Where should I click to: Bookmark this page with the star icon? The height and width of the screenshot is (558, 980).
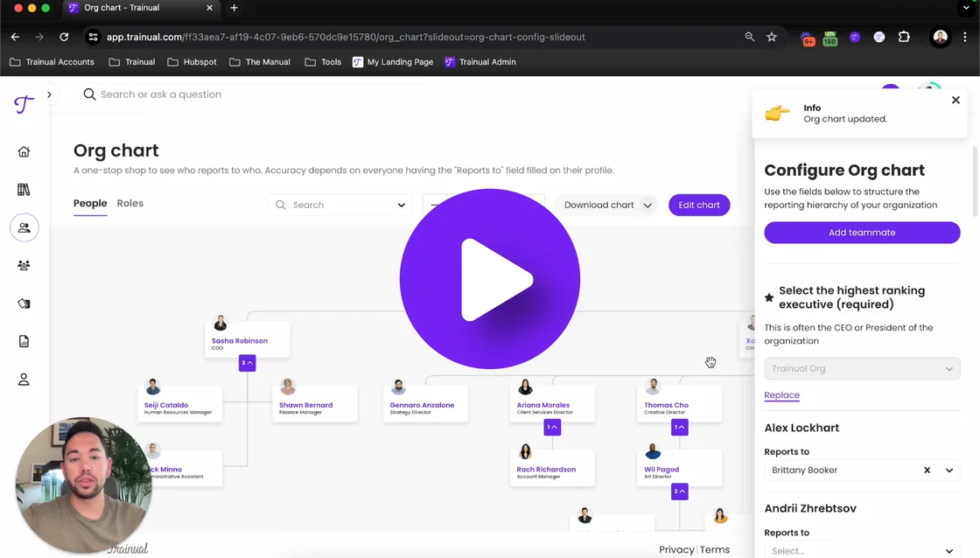point(772,37)
